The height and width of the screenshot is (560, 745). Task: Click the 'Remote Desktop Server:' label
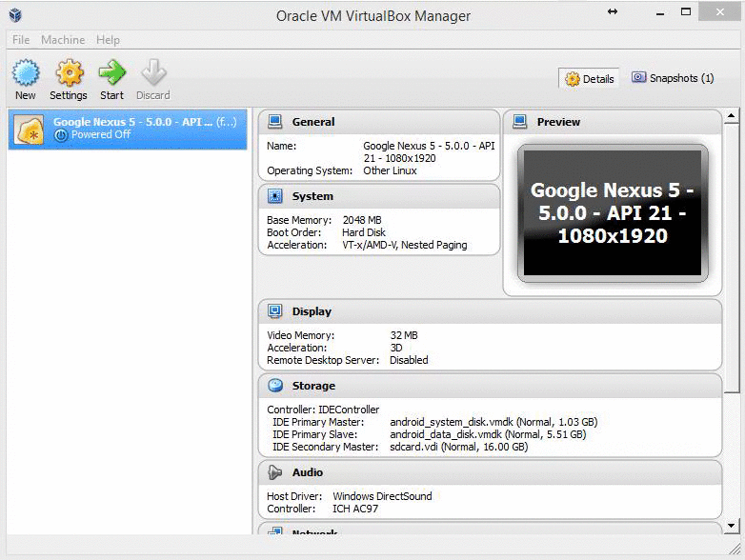coord(323,360)
